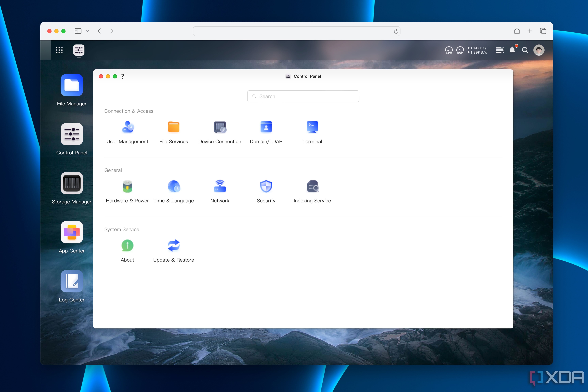Minimize the Control Panel window
The image size is (588, 392).
pyautogui.click(x=108, y=76)
